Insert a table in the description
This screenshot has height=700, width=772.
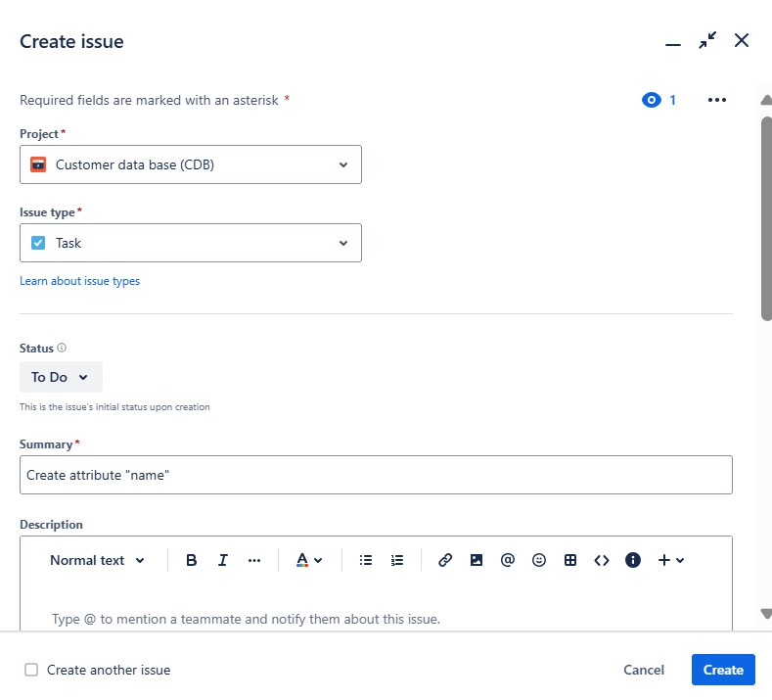(x=570, y=560)
